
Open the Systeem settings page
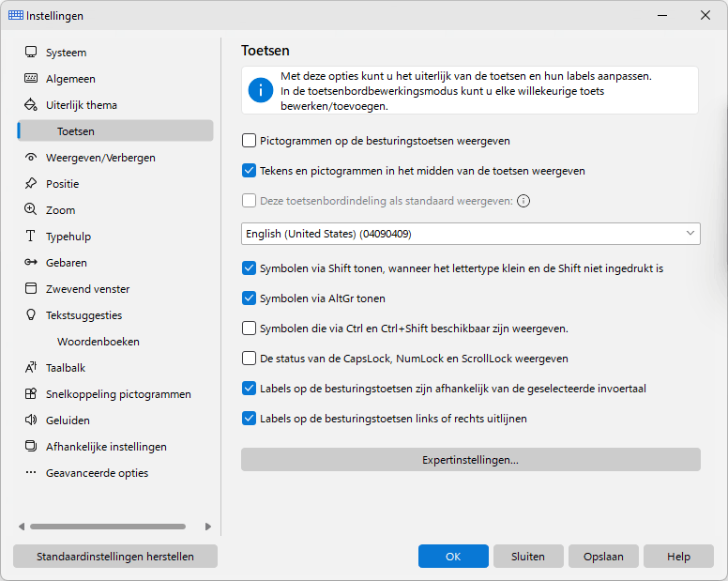[115, 53]
